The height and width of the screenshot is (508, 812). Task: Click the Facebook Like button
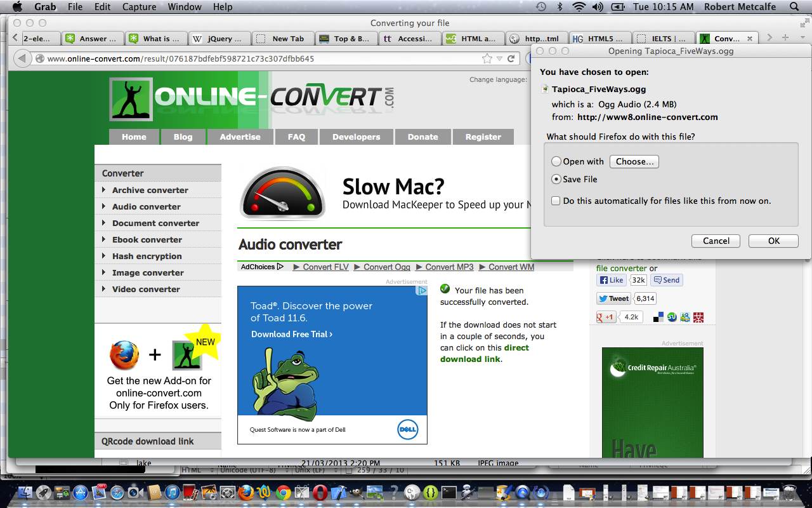[612, 280]
